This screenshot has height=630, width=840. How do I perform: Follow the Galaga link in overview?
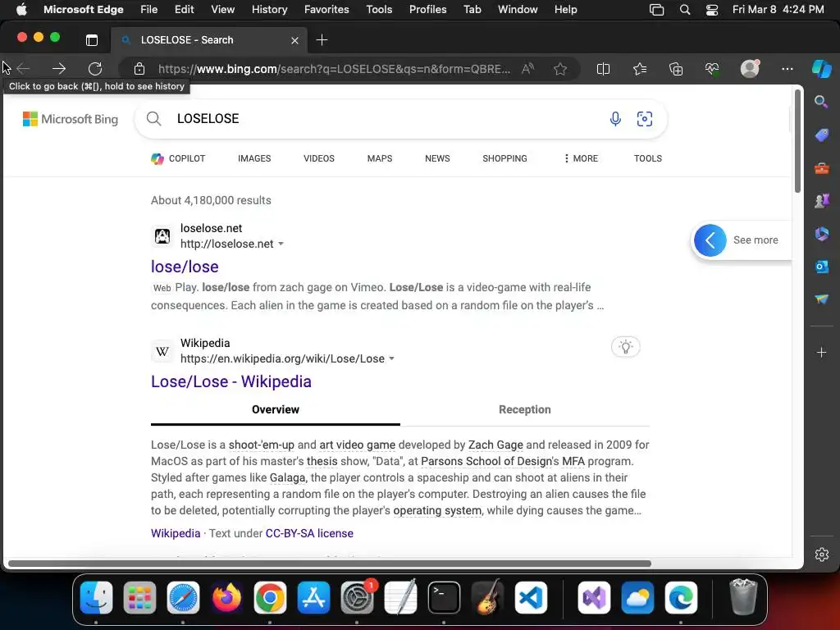pyautogui.click(x=287, y=477)
